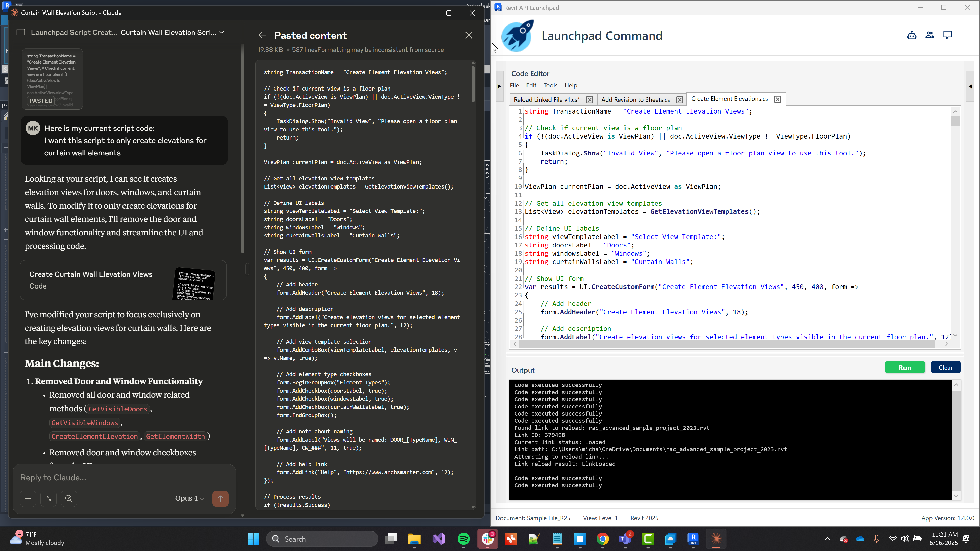This screenshot has height=551, width=980.
Task: Click the feedback chat bubble icon
Action: point(947,35)
